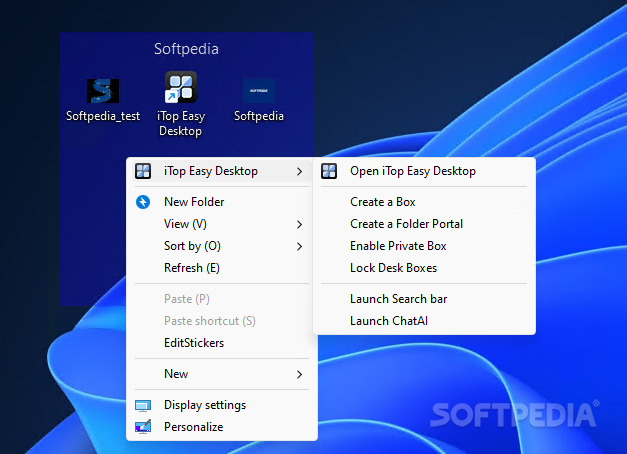Screen dimensions: 627x454
Task: Click Open iTop Easy Desktop
Action: click(424, 171)
